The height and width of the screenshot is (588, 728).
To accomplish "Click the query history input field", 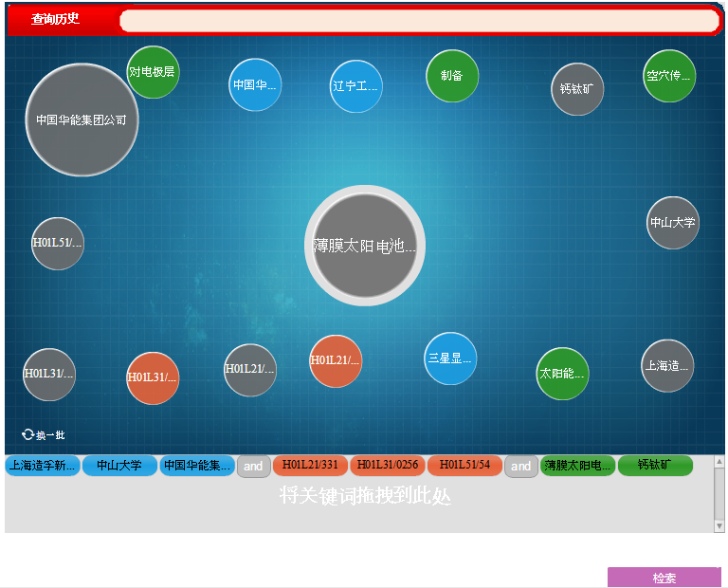I will [x=419, y=21].
